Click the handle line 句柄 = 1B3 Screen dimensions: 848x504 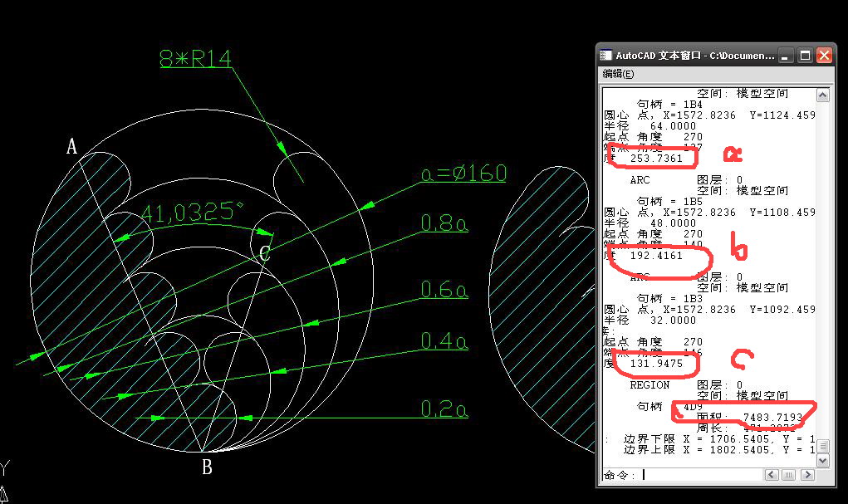pyautogui.click(x=669, y=299)
